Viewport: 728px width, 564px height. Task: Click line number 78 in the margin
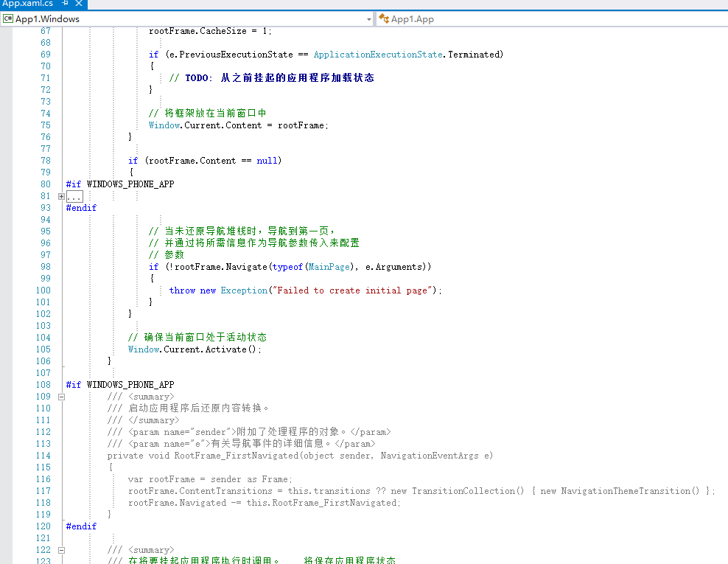pos(46,161)
